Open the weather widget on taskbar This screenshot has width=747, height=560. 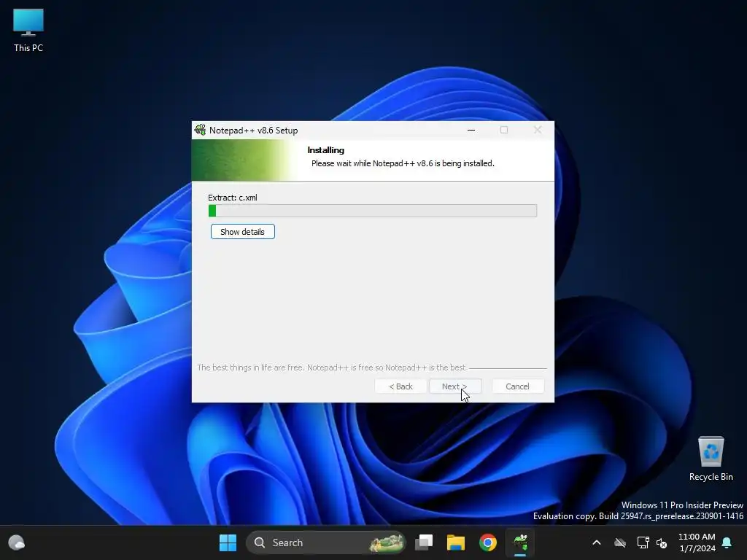coord(17,542)
